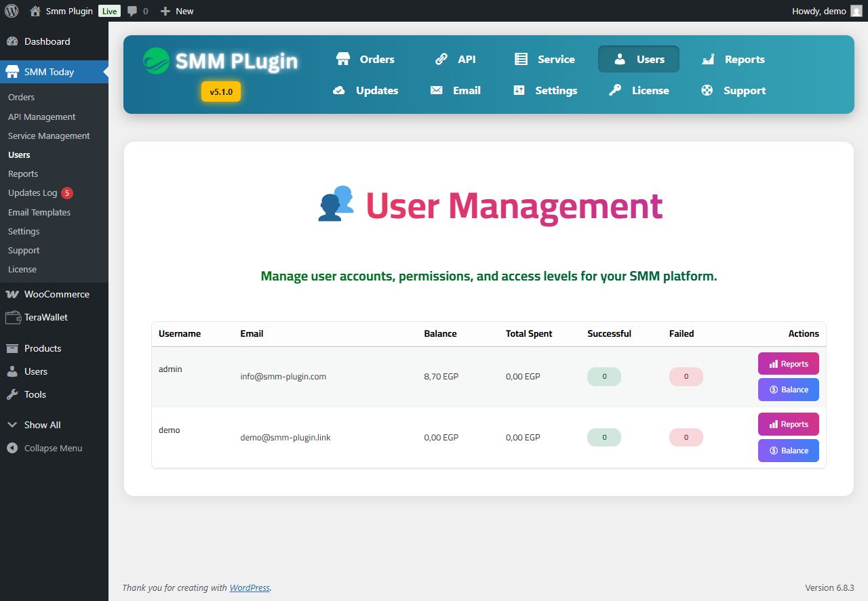The width and height of the screenshot is (868, 601).
Task: Click the Smm Plugin site name
Action: pyautogui.click(x=69, y=11)
